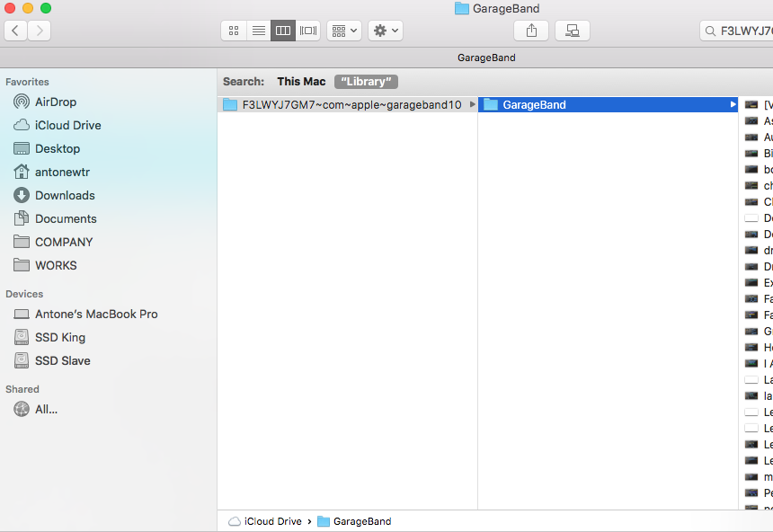Open Documents in the sidebar

point(55,218)
